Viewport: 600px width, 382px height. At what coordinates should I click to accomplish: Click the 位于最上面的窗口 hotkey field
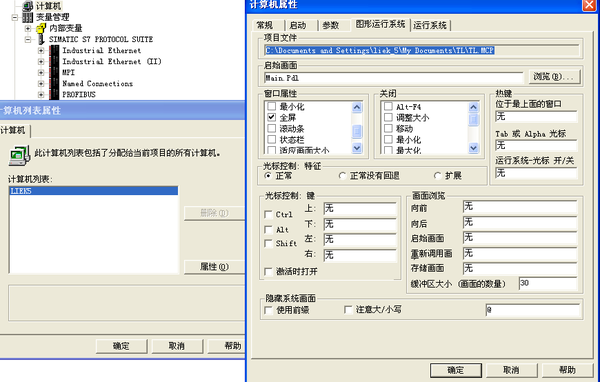click(x=536, y=116)
